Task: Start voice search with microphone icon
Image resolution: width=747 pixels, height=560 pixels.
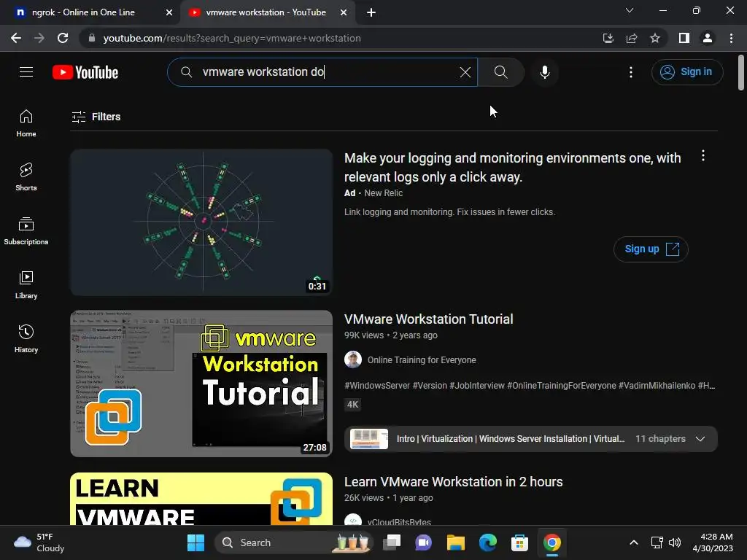Action: (544, 72)
